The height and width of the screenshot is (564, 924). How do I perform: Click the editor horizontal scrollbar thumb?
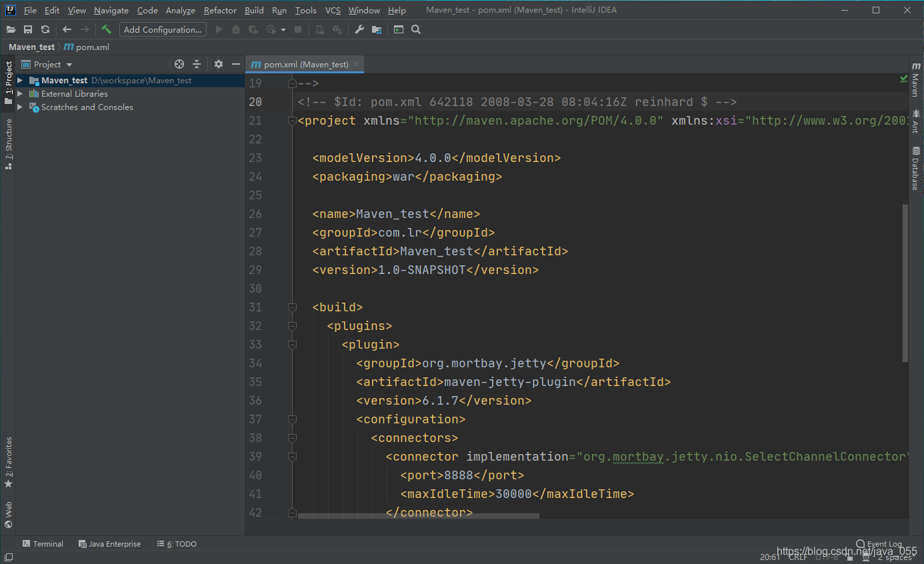pyautogui.click(x=419, y=515)
